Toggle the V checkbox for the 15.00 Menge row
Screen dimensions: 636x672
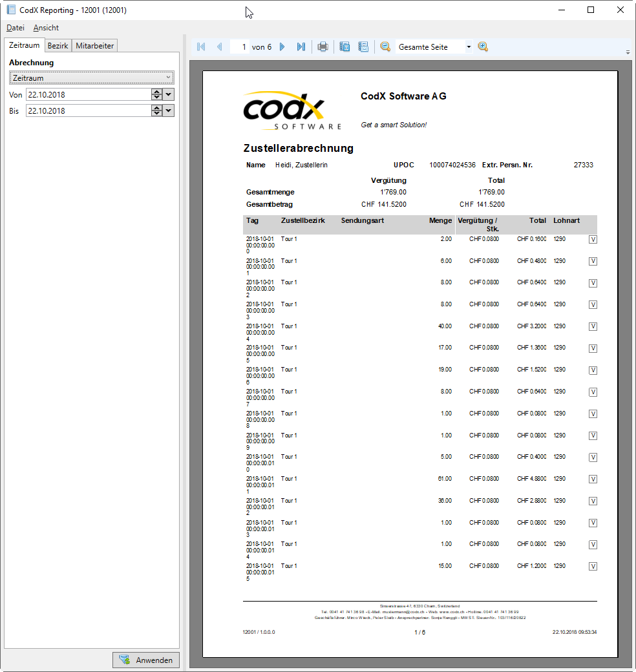[593, 567]
